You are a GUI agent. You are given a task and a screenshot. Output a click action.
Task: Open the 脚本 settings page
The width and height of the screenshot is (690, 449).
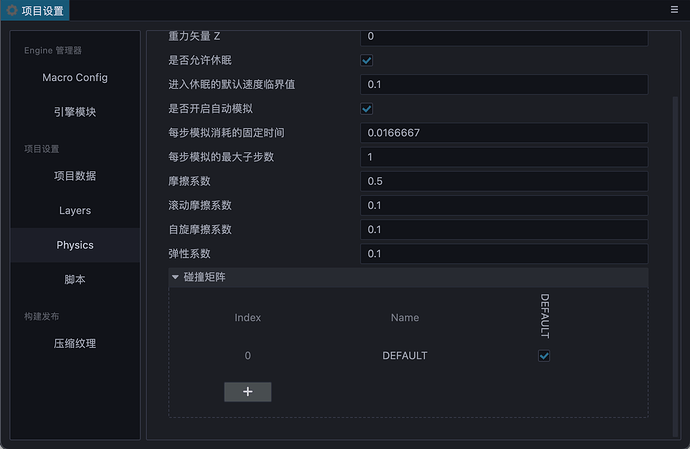coord(75,280)
